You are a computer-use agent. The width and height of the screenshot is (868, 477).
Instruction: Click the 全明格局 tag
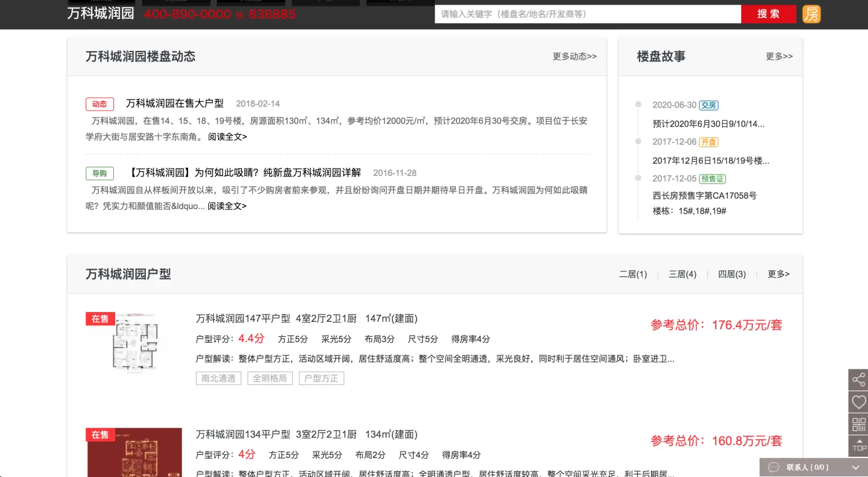(x=270, y=378)
